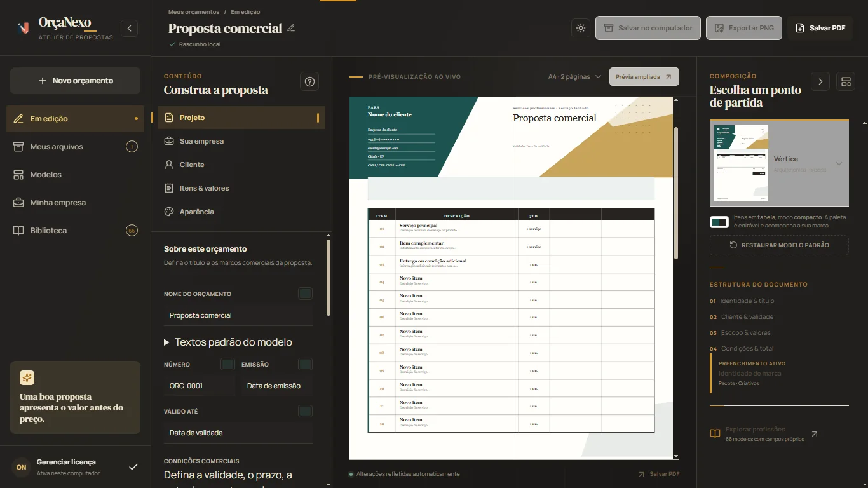Click the ON license badge
Image resolution: width=868 pixels, height=488 pixels.
pos(21,467)
